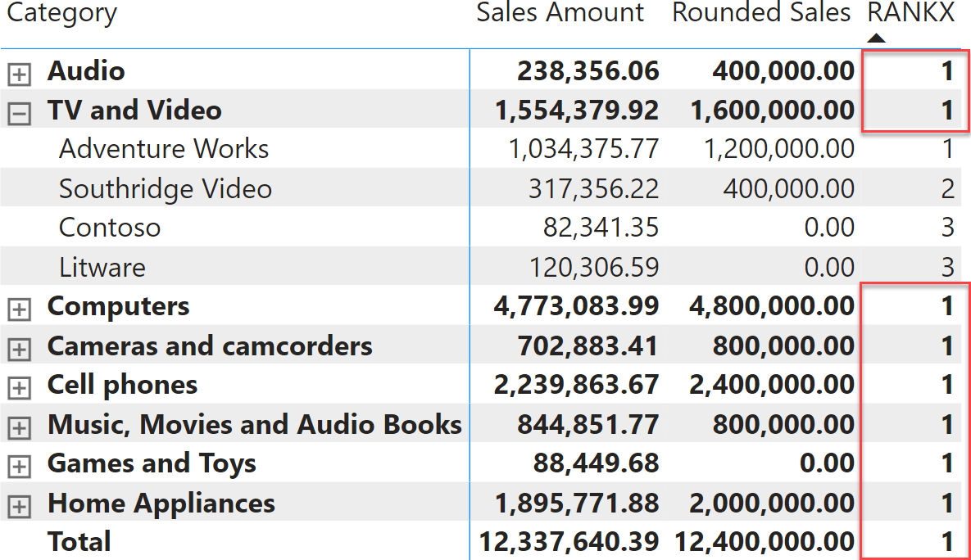971x560 pixels.
Task: Select the Total rounded sales 12,400,000.00 cell
Action: click(x=765, y=541)
